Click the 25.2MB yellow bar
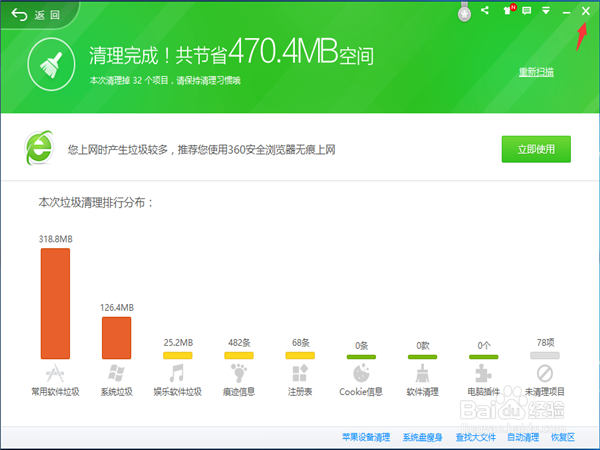The height and width of the screenshot is (450, 600). [x=178, y=355]
